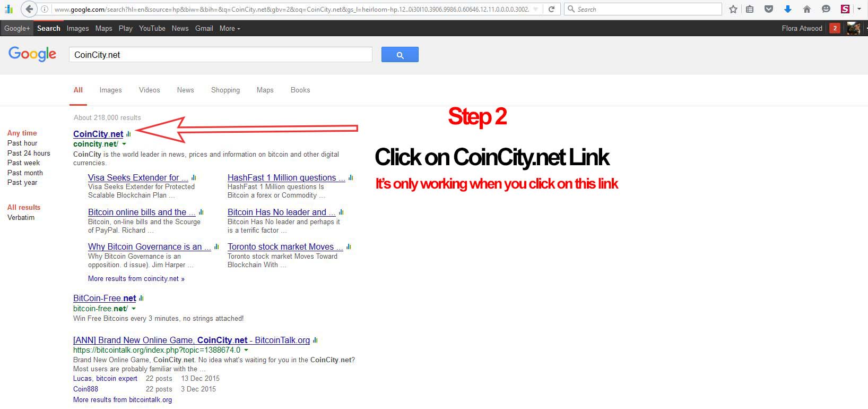Screen dimensions: 868x409
Task: Go back with the browser back arrow
Action: pos(29,9)
